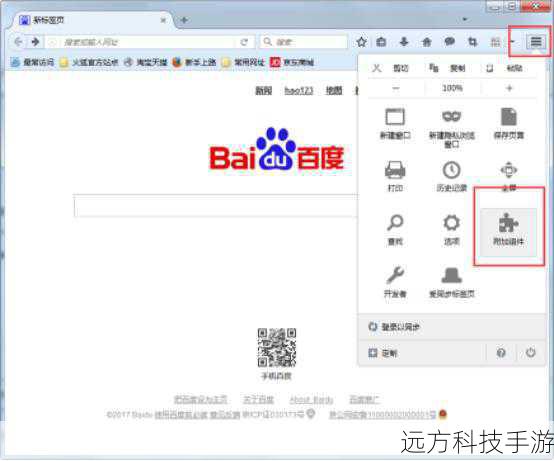Bookmark this page with the star icon
554x461 pixels.
361,42
